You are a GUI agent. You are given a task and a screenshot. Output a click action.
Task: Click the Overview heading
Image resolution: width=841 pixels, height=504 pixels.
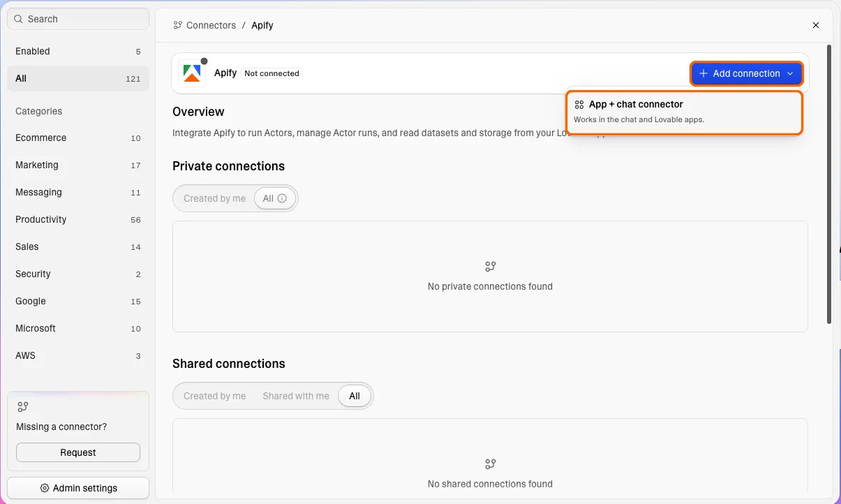tap(198, 112)
